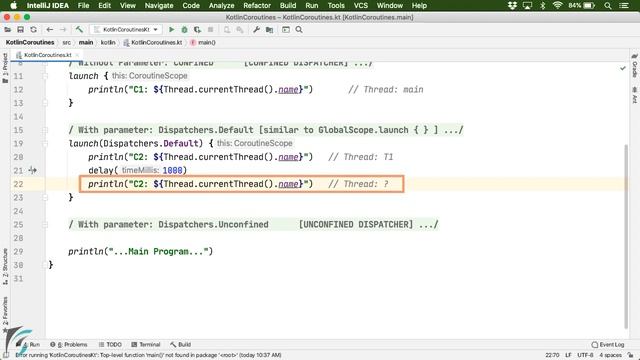Open the Code menu
This screenshot has height=360, width=640.
(191, 6)
